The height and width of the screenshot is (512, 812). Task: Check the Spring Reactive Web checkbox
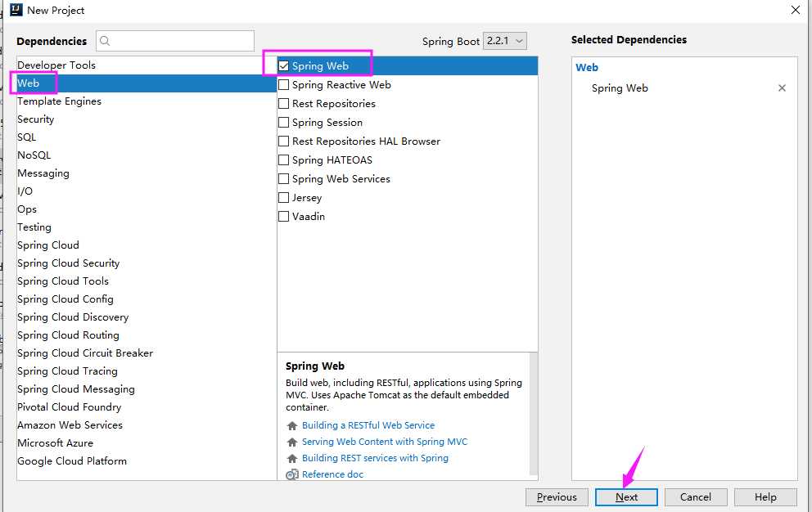click(x=284, y=84)
